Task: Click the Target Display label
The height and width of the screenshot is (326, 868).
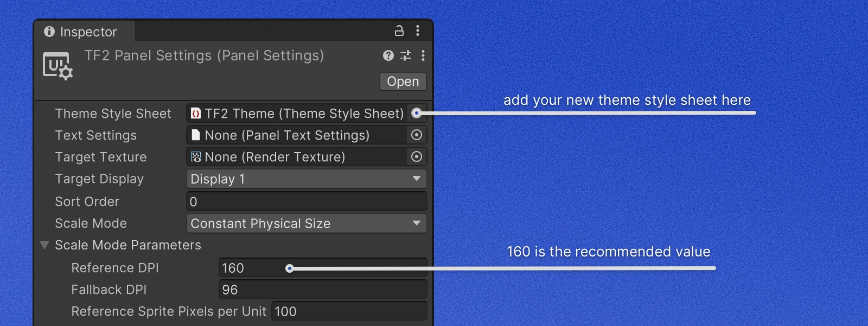Action: (x=99, y=179)
